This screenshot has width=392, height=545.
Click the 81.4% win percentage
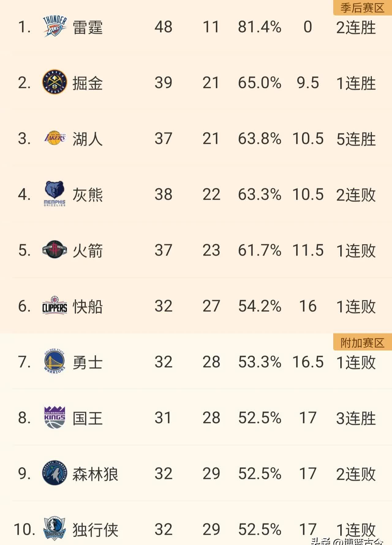(260, 27)
